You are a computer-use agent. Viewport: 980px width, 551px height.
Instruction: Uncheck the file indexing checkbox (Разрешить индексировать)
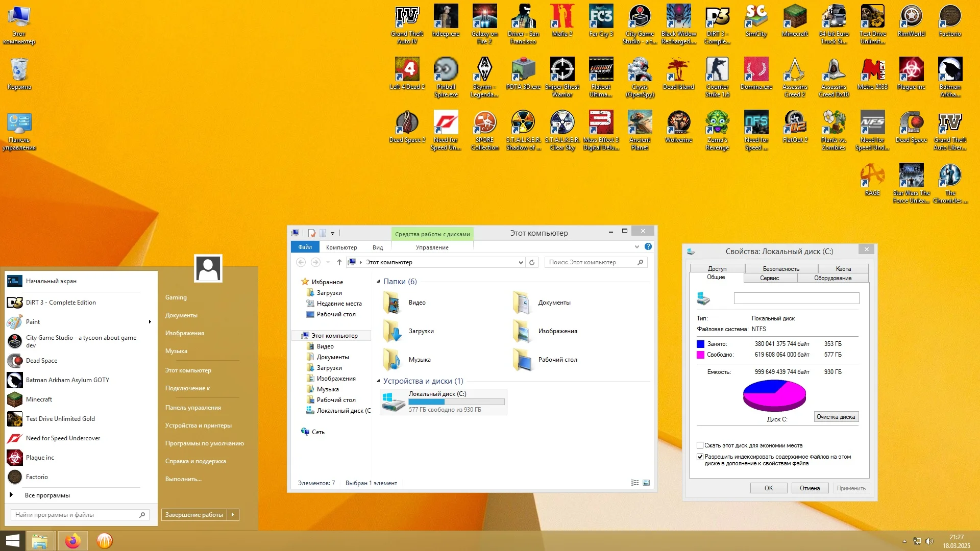[700, 457]
